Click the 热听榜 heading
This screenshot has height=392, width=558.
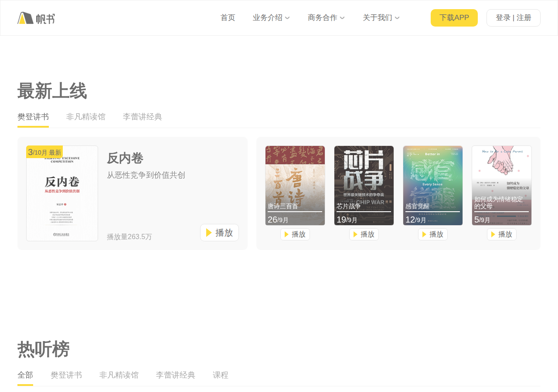[44, 349]
